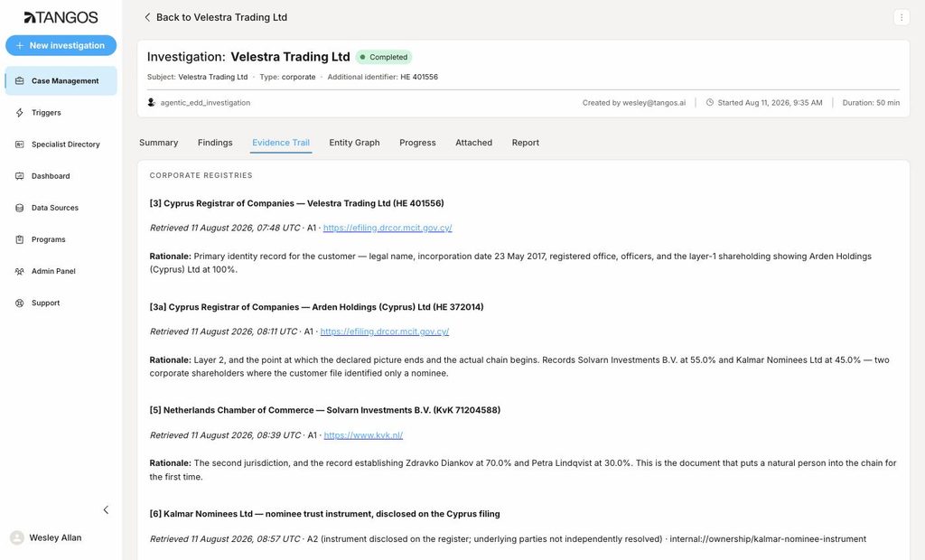Screen dimensions: 925x560
Task: Click the Programs menu label
Action: [x=49, y=239]
